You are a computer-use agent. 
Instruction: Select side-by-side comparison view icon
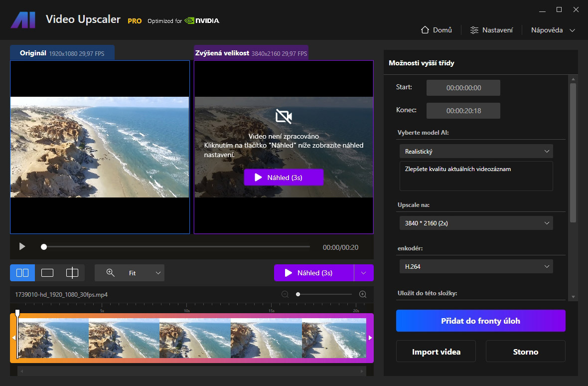[22, 273]
